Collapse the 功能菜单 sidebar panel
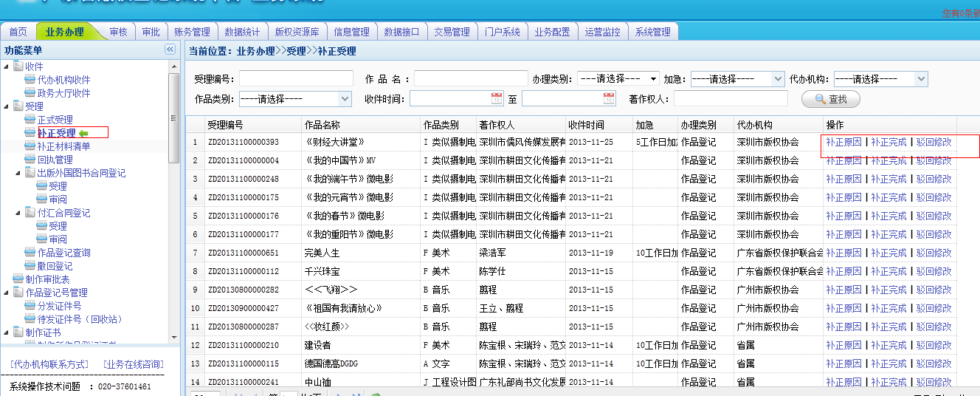The height and width of the screenshot is (396, 980). pyautogui.click(x=170, y=49)
